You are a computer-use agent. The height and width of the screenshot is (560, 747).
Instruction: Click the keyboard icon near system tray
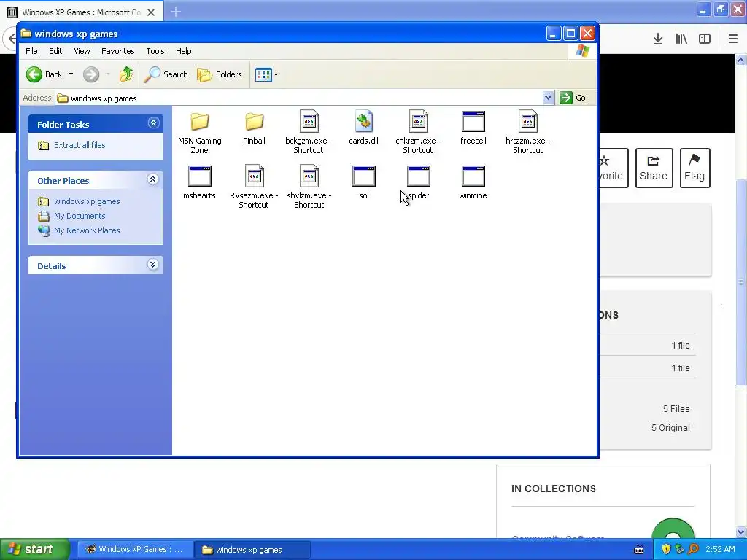(639, 550)
